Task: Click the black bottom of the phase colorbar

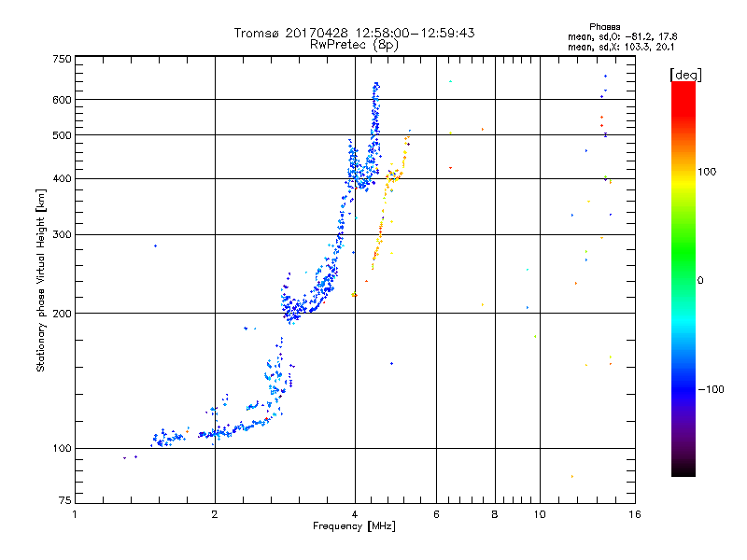Action: 684,470
